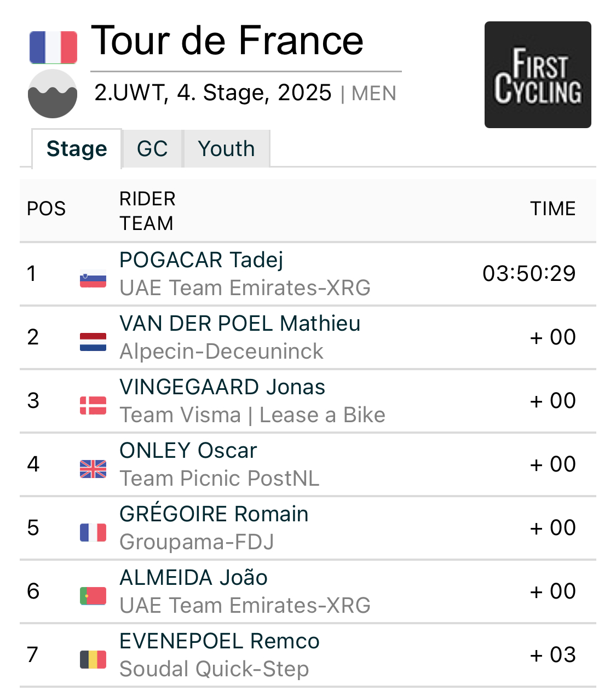Image resolution: width=616 pixels, height=696 pixels.
Task: Click the Portuguese flag next to Almeida
Action: tap(93, 596)
